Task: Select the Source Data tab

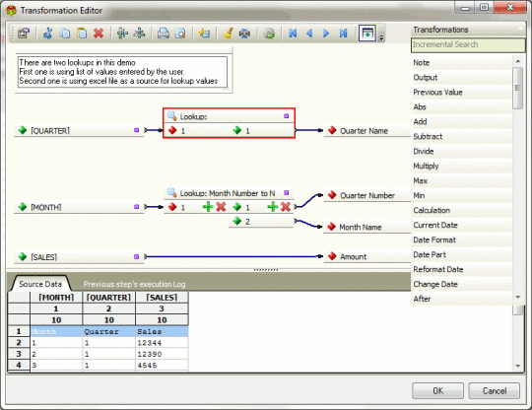Action: click(40, 284)
